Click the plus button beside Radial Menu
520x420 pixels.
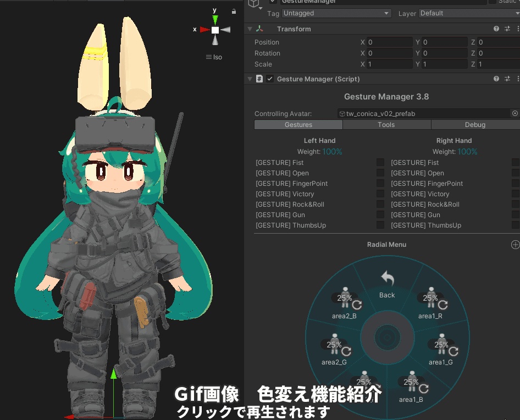click(516, 245)
